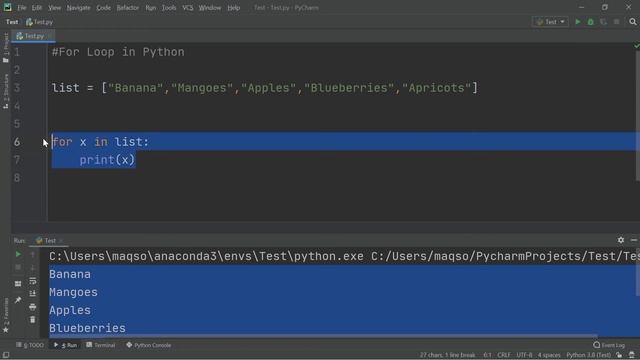Clear console output with trash icon
640x360 pixels.
(x=33, y=320)
